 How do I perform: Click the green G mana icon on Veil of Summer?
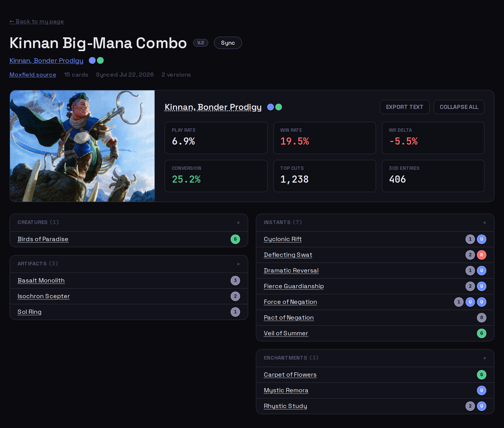[x=481, y=333]
